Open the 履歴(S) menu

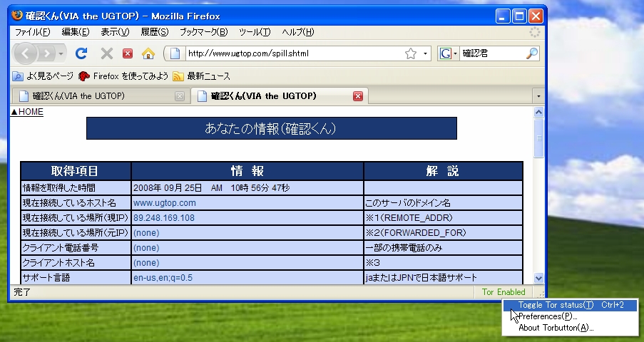(x=155, y=32)
